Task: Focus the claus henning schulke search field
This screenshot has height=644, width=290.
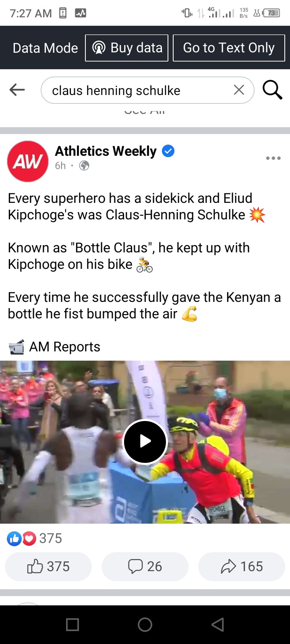Action: click(147, 90)
